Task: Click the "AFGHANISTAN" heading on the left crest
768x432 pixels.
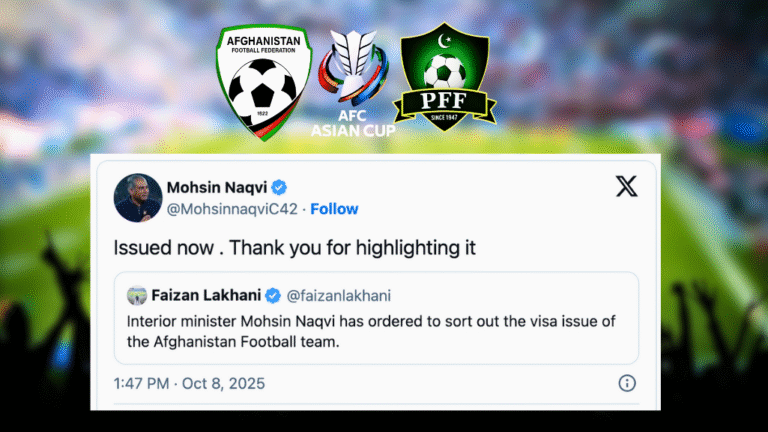Action: 265,43
